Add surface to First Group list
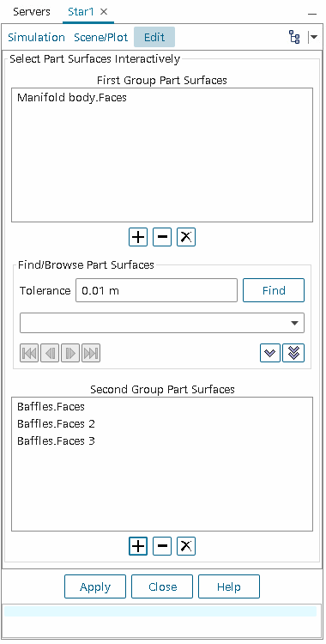Screen dimensions: 326x644 [x=138, y=237]
